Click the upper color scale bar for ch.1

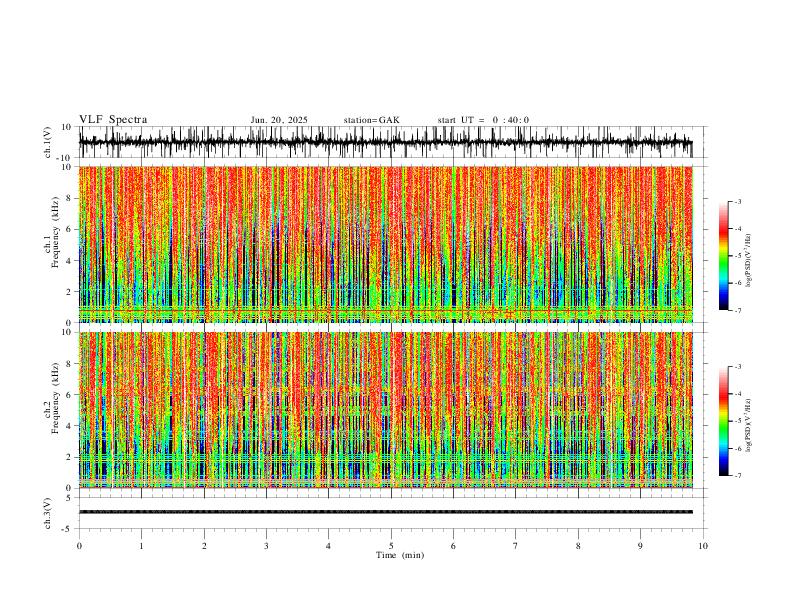click(x=723, y=255)
